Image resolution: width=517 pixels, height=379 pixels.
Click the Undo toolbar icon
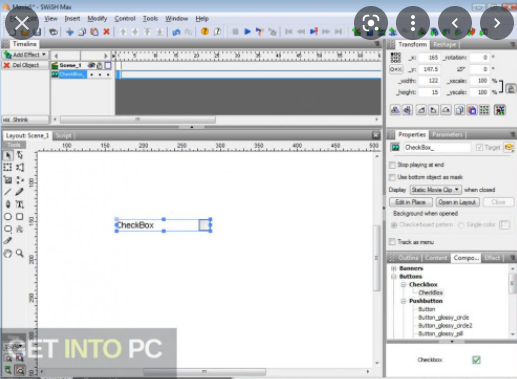(x=176, y=32)
